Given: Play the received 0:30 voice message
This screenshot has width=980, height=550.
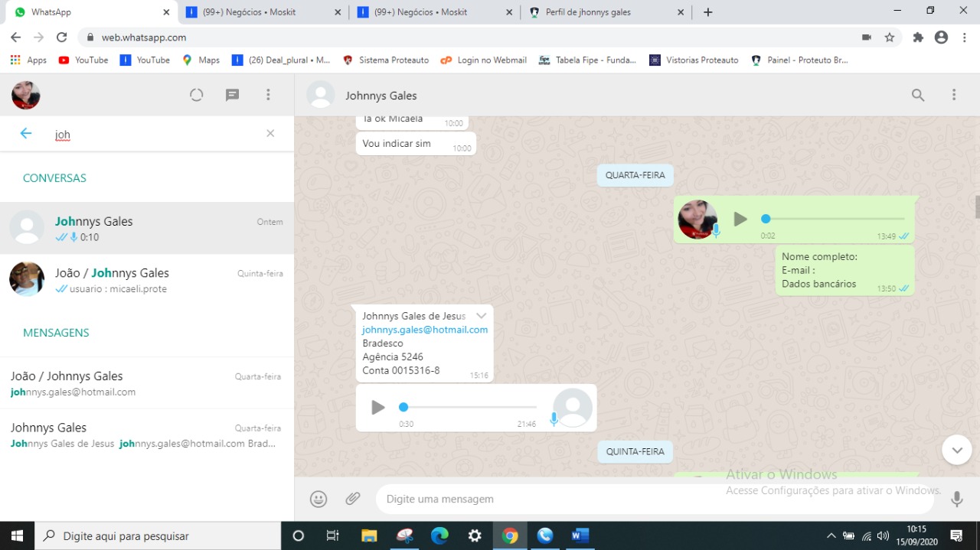Looking at the screenshot, I should (x=378, y=408).
